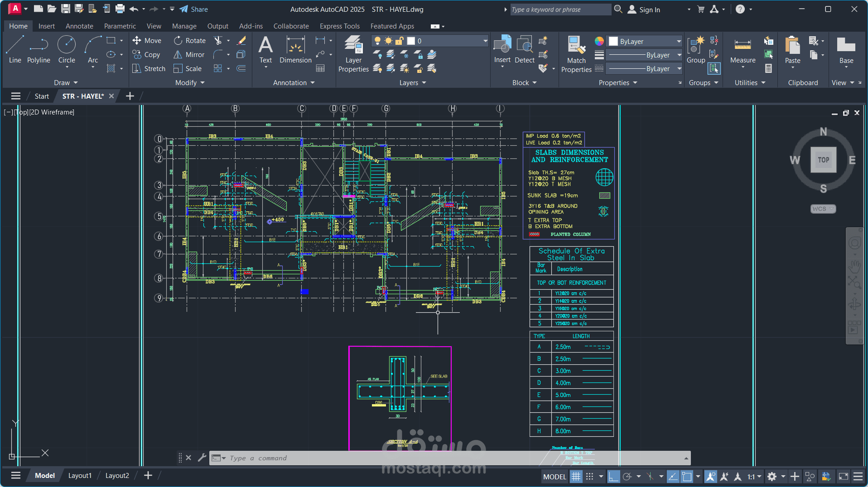Close the STR - HAYEL drawing tab
The width and height of the screenshot is (868, 487).
point(111,96)
